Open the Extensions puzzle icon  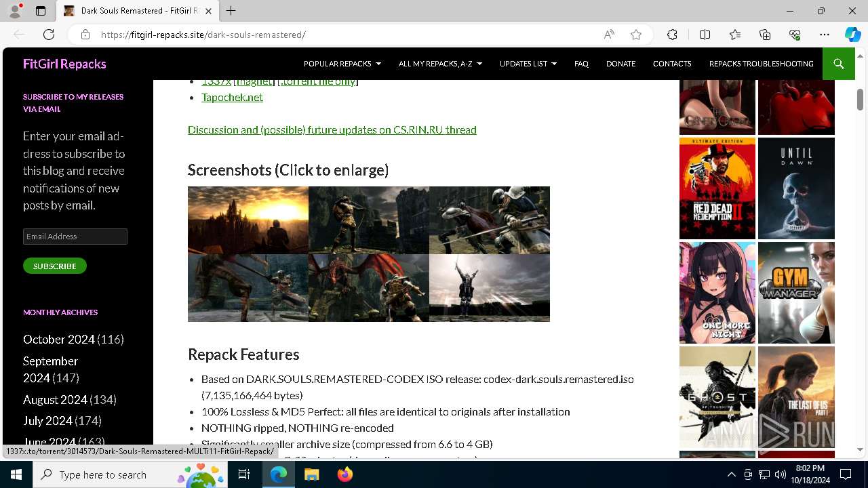[x=672, y=35]
